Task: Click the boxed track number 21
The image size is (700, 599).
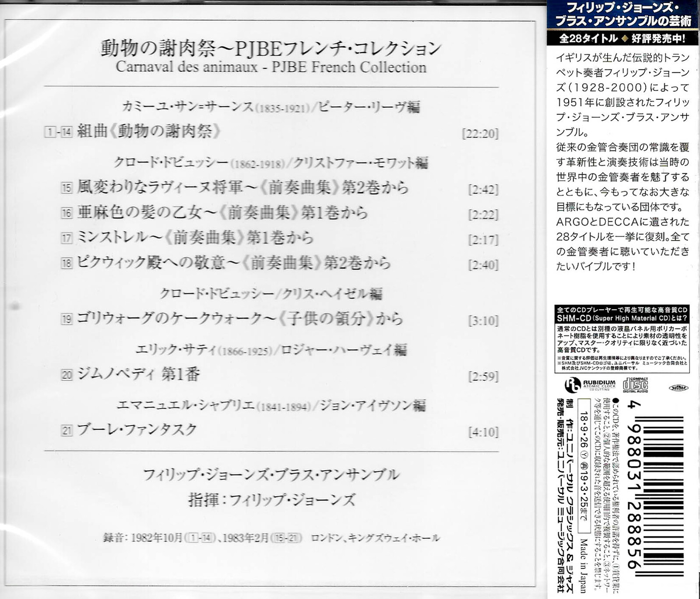Action: pyautogui.click(x=67, y=431)
